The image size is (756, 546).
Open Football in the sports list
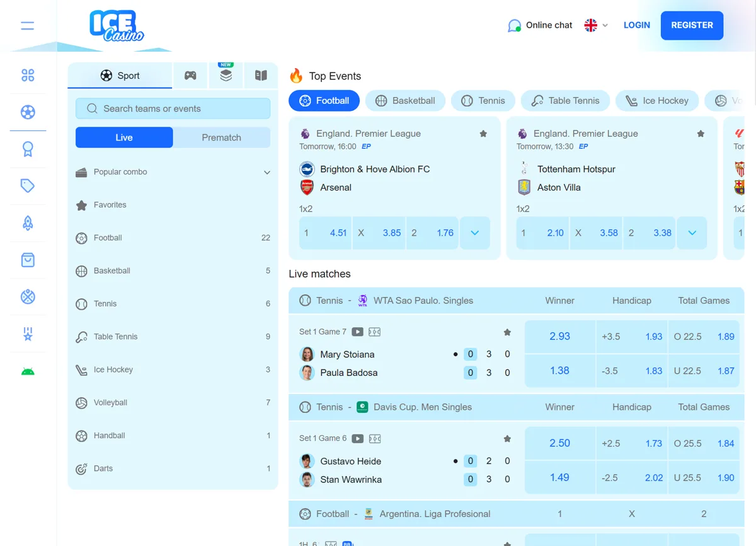click(x=173, y=238)
